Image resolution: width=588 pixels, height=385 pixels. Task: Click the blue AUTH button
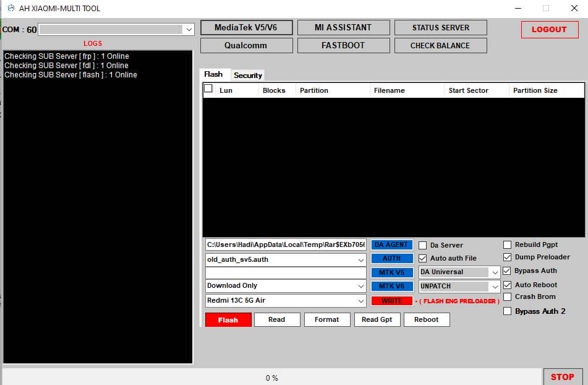coord(392,258)
